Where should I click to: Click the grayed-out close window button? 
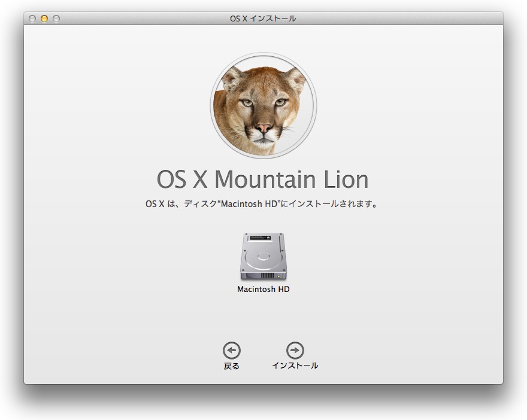[32, 19]
